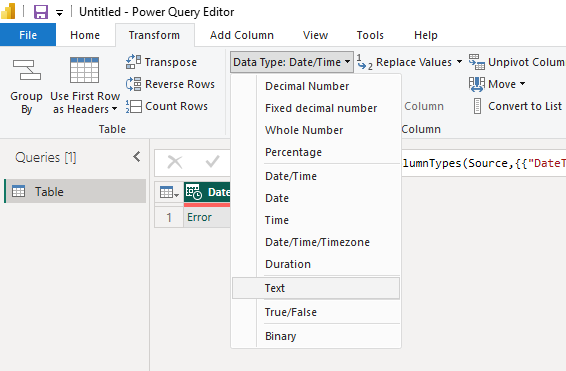Click the Power BI logo icon
This screenshot has height=371, width=566.
8,12
